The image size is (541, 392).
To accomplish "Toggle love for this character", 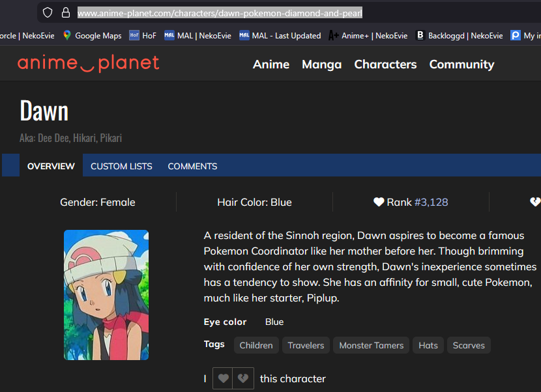I will [x=223, y=378].
